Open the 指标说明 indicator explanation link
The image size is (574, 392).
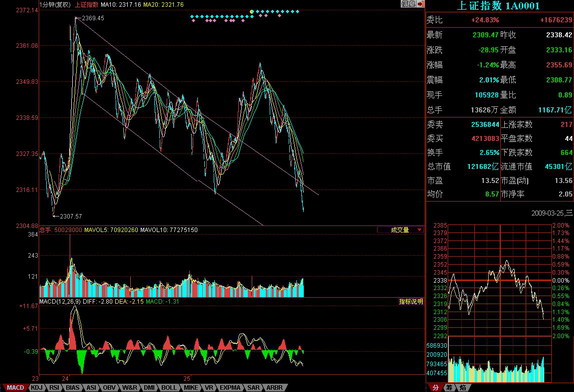coord(411,302)
